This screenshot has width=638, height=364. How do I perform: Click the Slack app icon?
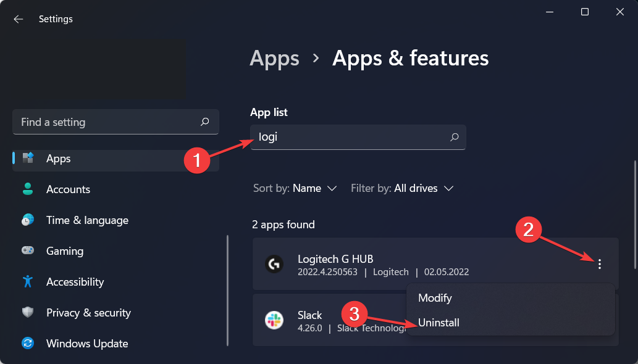pyautogui.click(x=274, y=320)
